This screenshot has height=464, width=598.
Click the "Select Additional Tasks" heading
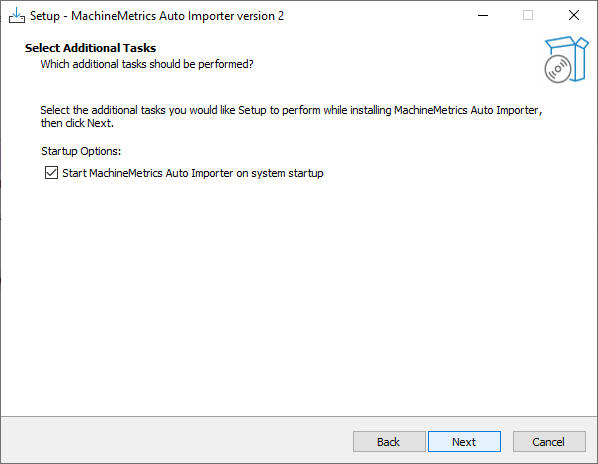click(x=90, y=48)
